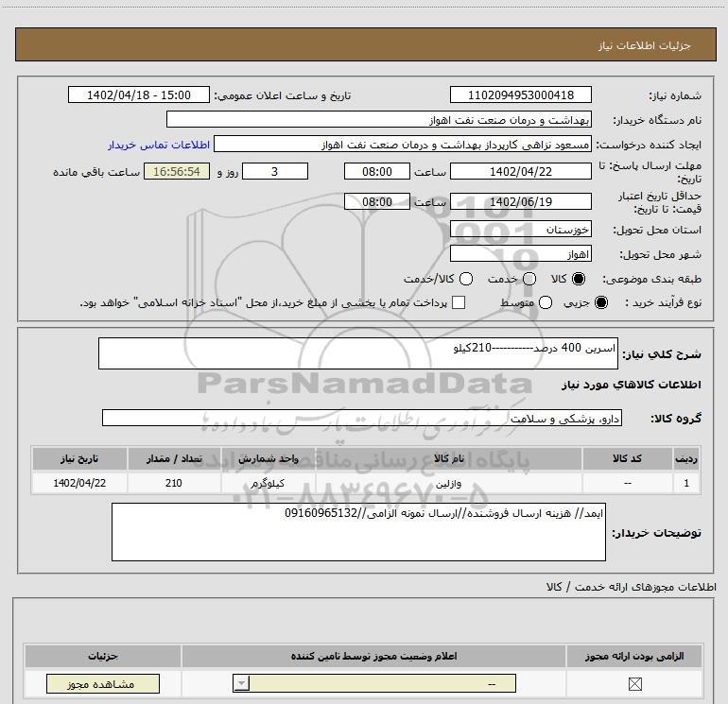Click the ردیف column header
Screen dimensions: 728x704
click(x=686, y=458)
